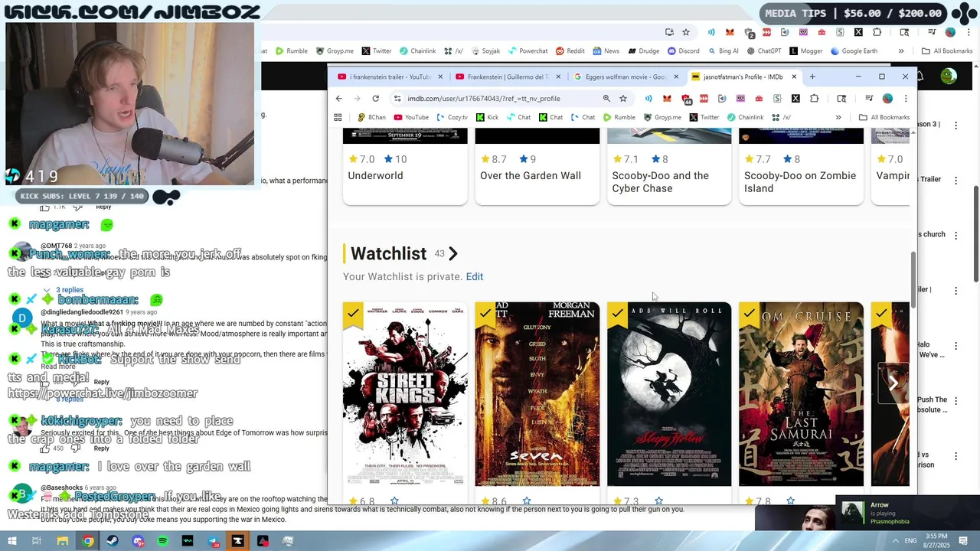Viewport: 980px width, 551px height.
Task: Open the Twitter bookmark in IMDb window
Action: tap(704, 117)
